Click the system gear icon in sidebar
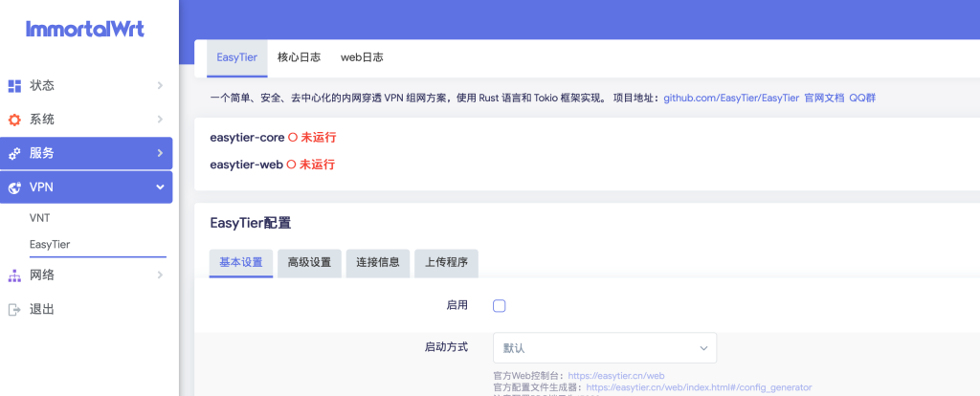The width and height of the screenshot is (980, 396). 14,120
